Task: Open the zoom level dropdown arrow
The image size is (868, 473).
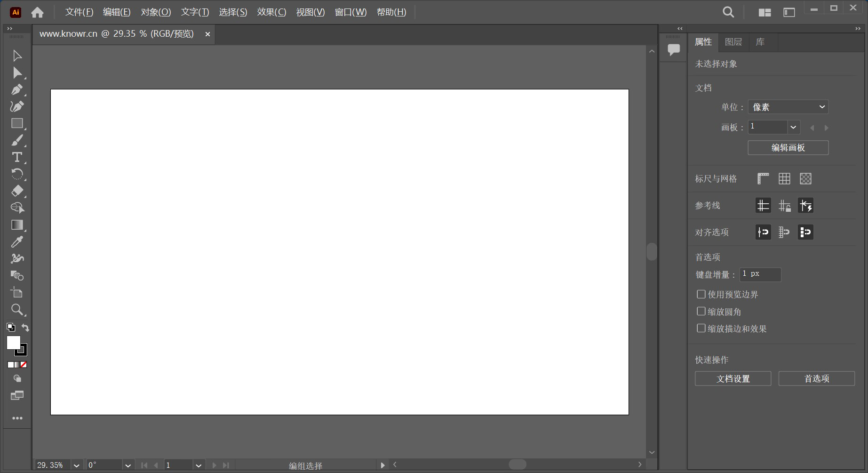Action: pyautogui.click(x=77, y=465)
